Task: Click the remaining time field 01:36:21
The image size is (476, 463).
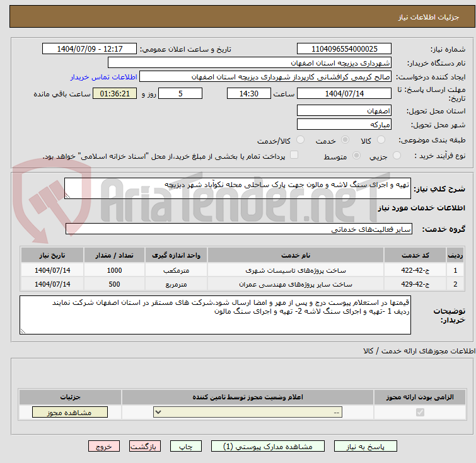Action: tap(115, 93)
